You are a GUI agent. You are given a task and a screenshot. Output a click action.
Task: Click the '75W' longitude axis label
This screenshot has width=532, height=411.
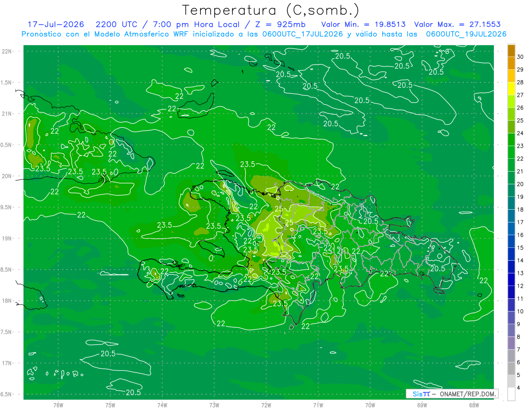(110, 405)
